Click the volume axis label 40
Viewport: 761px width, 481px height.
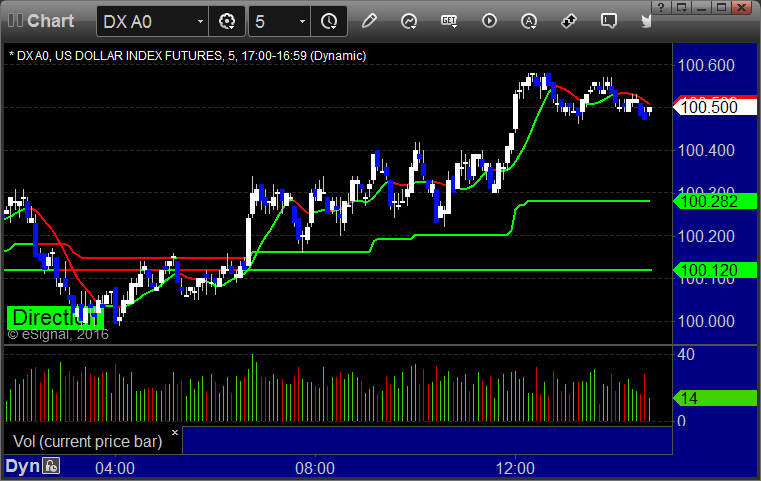(x=686, y=355)
